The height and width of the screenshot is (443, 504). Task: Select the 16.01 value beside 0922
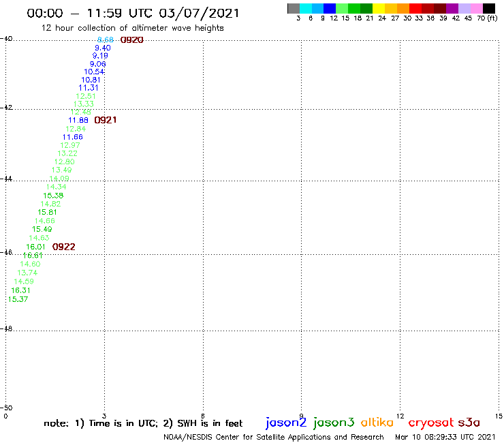coord(35,247)
